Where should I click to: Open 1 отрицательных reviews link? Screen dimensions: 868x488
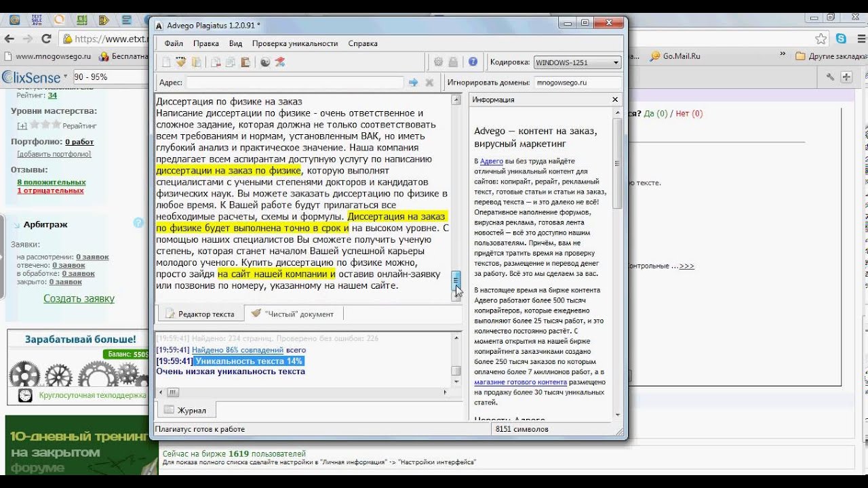pyautogui.click(x=50, y=190)
